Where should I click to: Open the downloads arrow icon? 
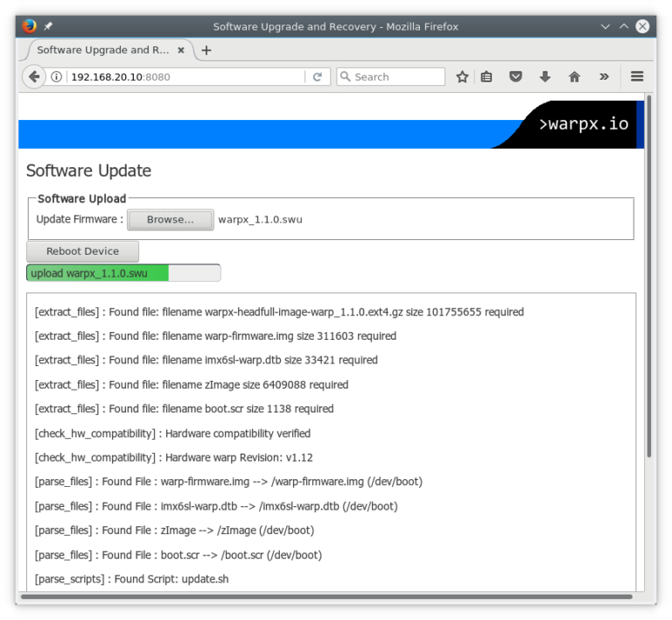[545, 77]
